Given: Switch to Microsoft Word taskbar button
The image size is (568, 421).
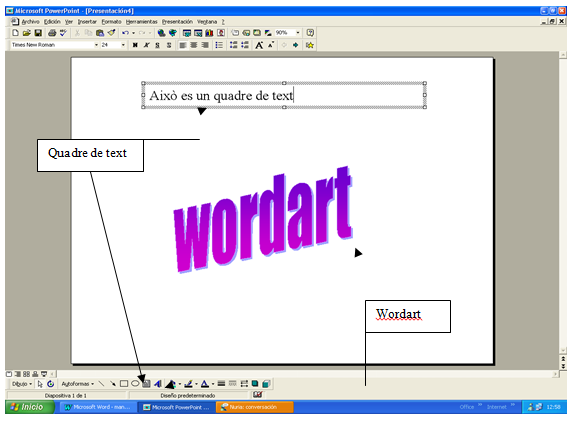Looking at the screenshot, I should point(98,407).
